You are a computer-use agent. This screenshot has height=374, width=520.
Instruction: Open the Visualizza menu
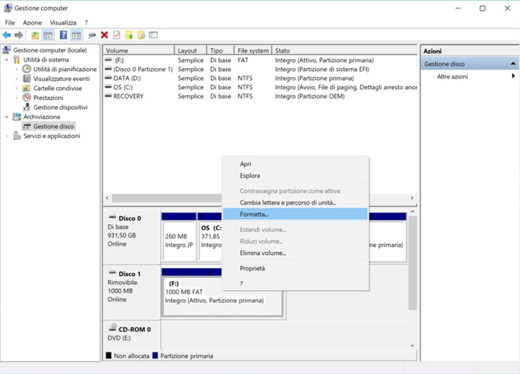63,23
